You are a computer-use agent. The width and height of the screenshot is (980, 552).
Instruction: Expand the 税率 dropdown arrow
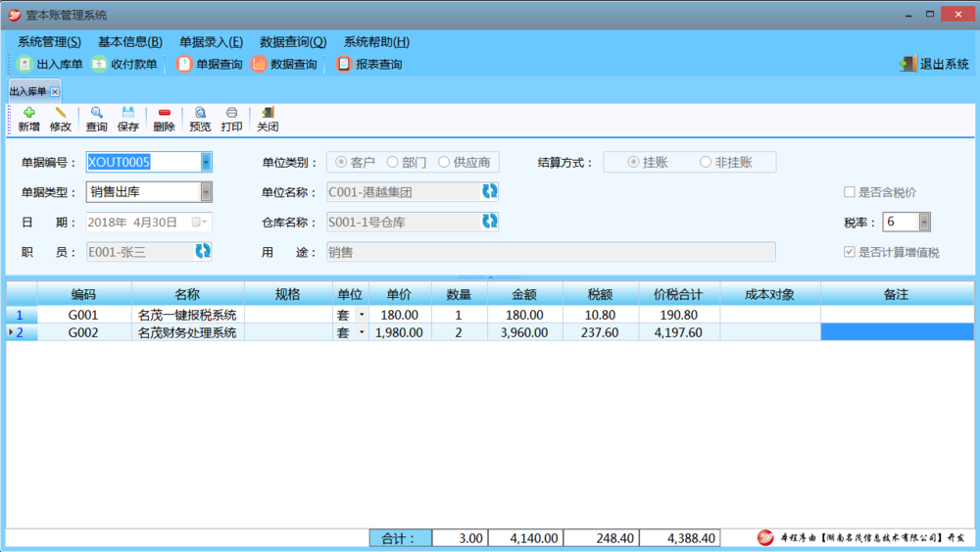(924, 222)
